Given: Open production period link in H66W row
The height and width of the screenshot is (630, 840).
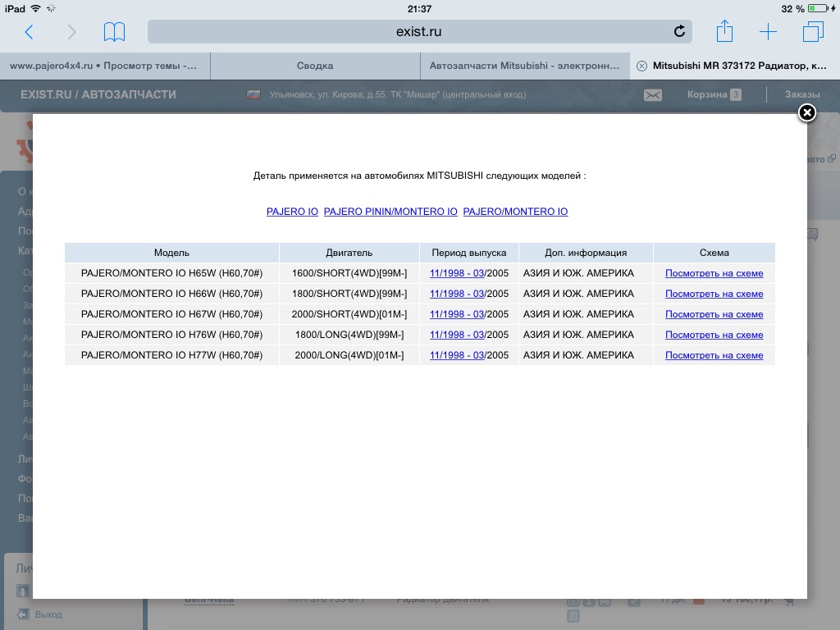Looking at the screenshot, I should coord(457,294).
